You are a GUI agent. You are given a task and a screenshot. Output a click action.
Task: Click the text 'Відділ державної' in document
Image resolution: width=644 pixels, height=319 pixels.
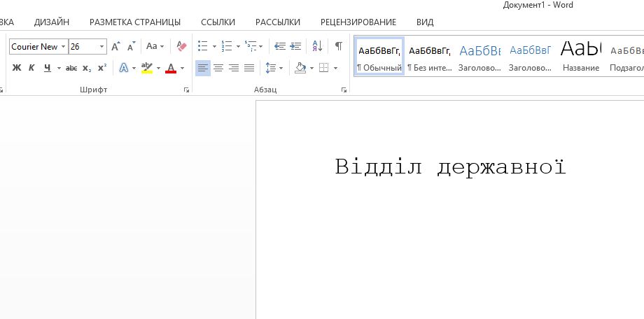450,167
